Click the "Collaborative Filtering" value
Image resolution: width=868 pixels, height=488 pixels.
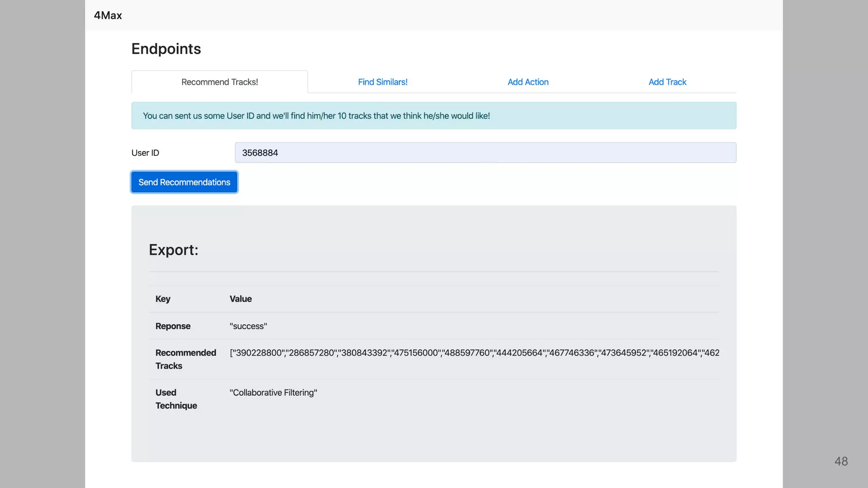(273, 392)
